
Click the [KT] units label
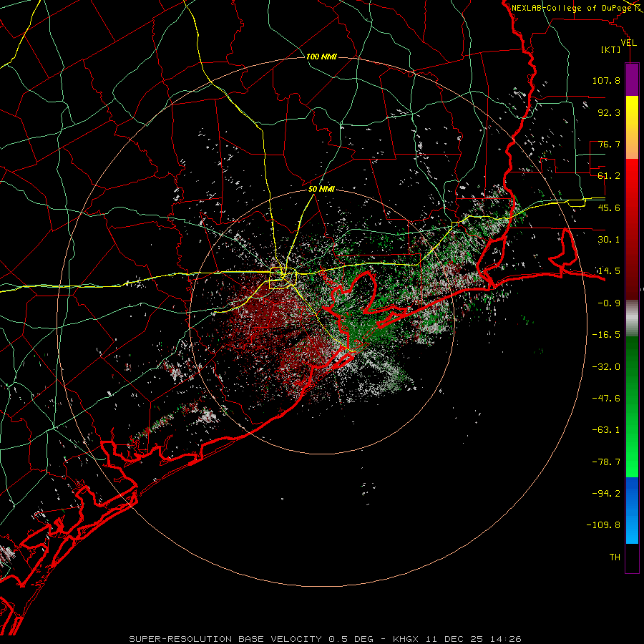611,49
